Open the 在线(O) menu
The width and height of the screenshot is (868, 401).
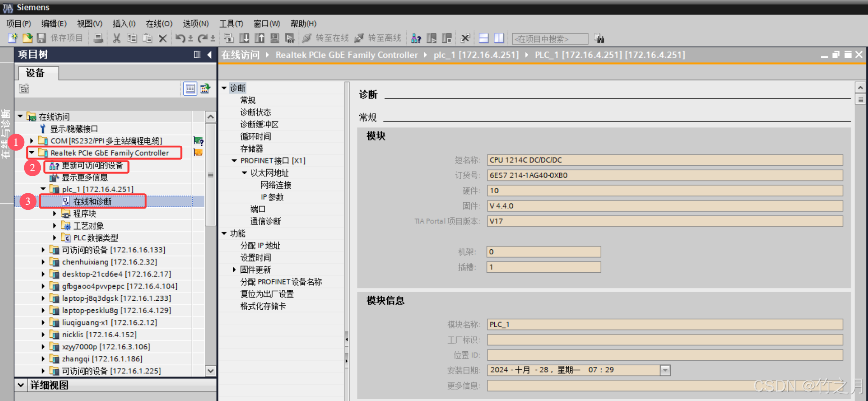159,24
